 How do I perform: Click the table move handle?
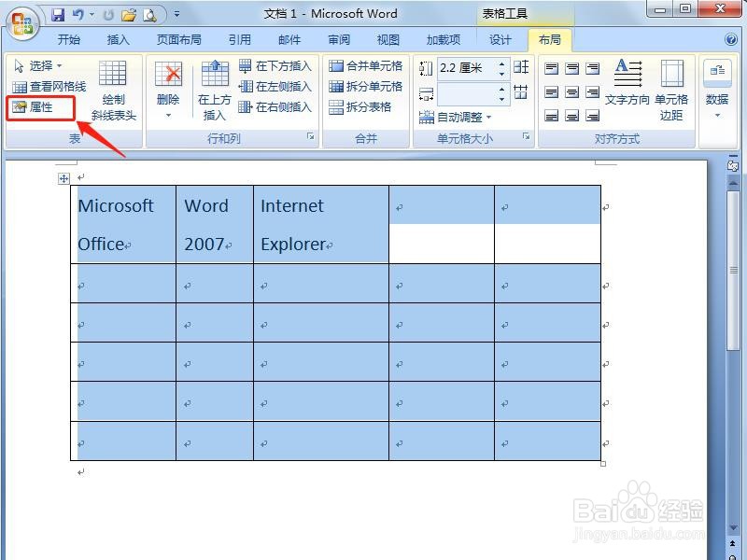pos(63,178)
